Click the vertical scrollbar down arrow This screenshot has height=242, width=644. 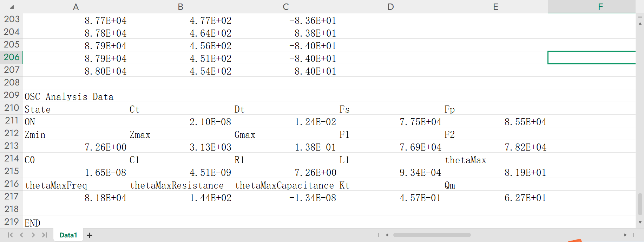640,222
